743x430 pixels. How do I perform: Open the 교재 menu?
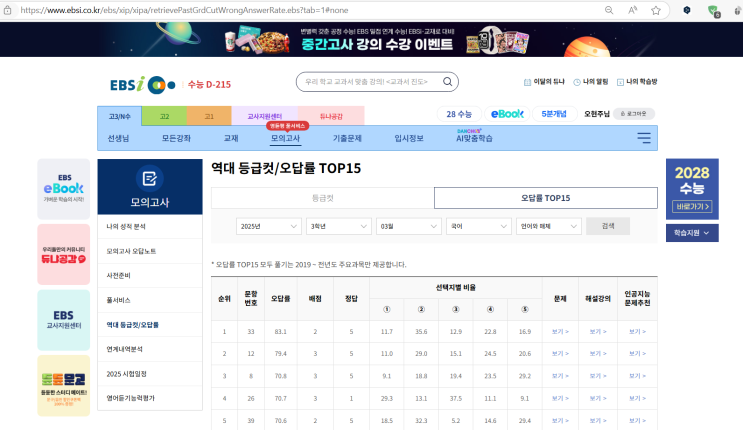pyautogui.click(x=231, y=138)
